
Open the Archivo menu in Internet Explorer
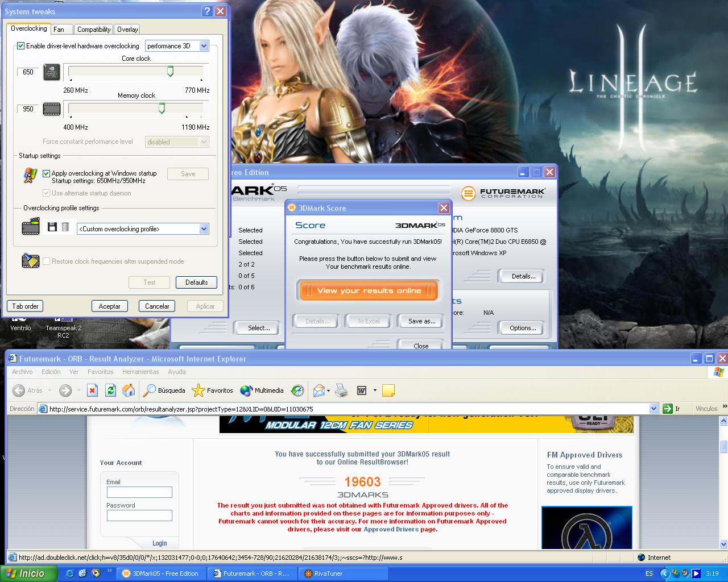click(x=22, y=372)
